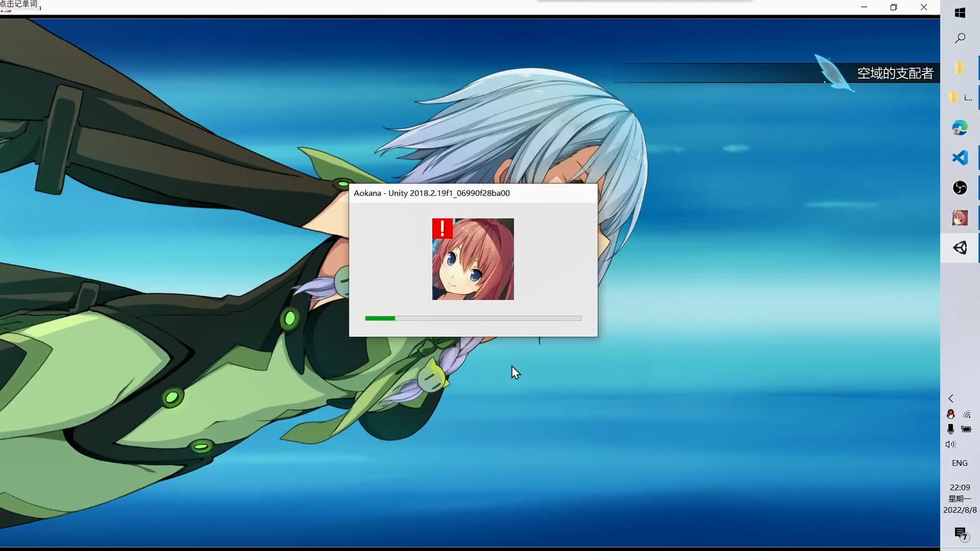The image size is (980, 551).
Task: Click the taskbar search magnifier icon
Action: [960, 38]
